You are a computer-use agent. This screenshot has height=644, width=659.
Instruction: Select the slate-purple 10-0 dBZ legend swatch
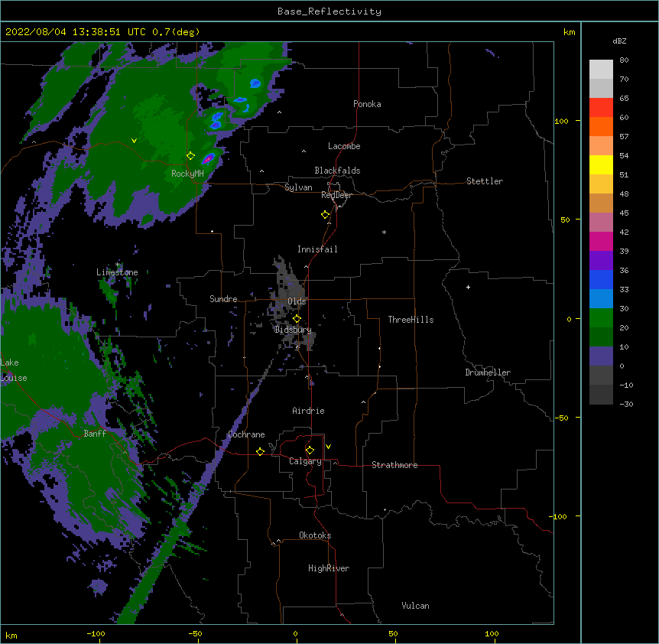click(x=601, y=356)
